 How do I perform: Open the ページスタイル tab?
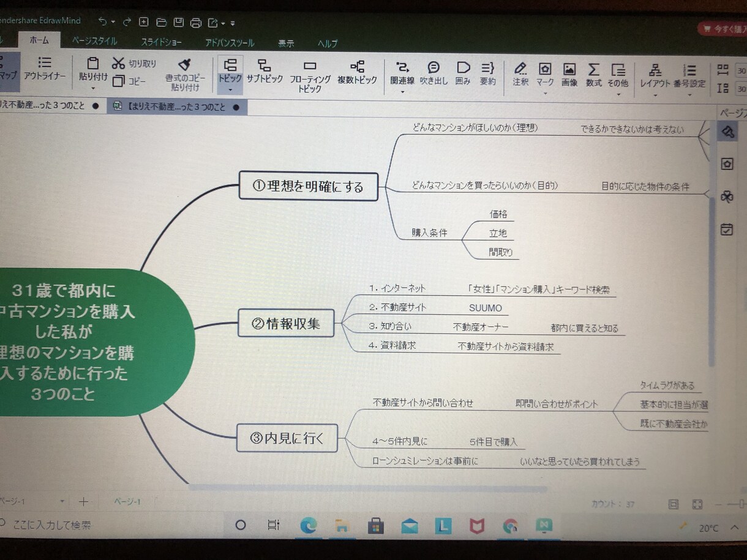point(94,41)
